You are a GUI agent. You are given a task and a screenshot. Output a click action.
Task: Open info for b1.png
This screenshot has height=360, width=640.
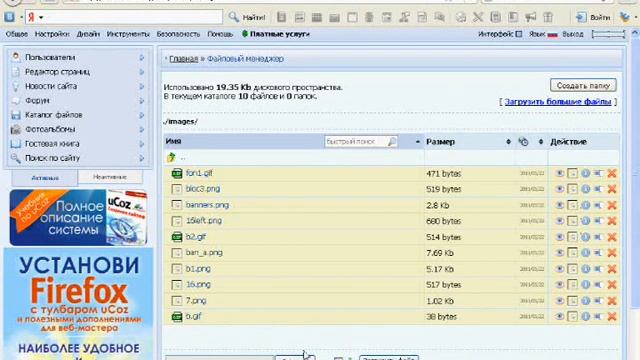click(585, 269)
